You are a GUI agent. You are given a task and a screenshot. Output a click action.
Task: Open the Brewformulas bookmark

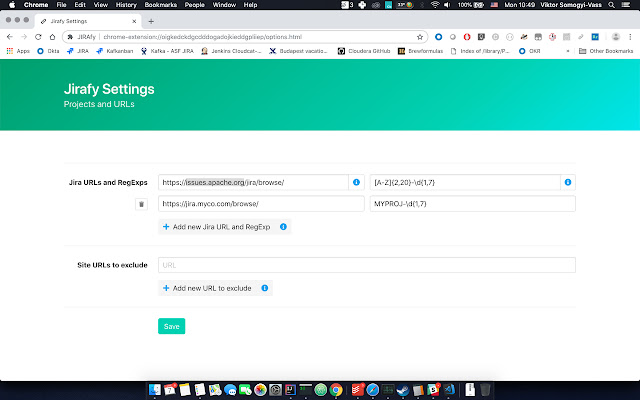tap(420, 51)
